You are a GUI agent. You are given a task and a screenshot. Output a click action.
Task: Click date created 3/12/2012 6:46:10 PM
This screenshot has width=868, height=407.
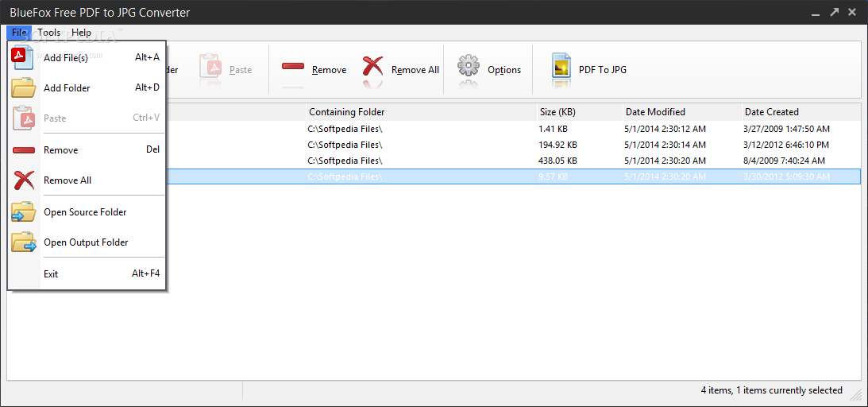pyautogui.click(x=787, y=145)
